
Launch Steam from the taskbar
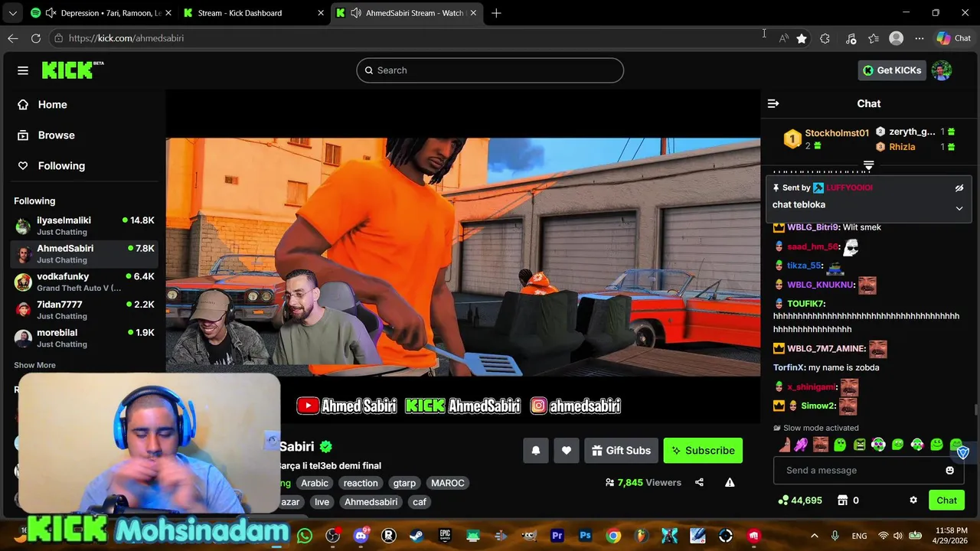point(416,536)
